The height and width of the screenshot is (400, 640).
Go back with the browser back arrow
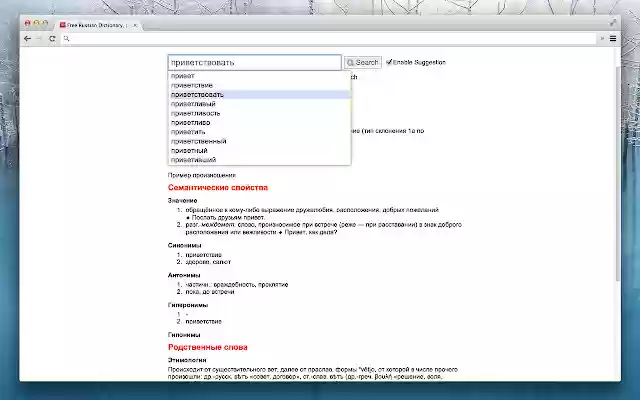pyautogui.click(x=27, y=38)
